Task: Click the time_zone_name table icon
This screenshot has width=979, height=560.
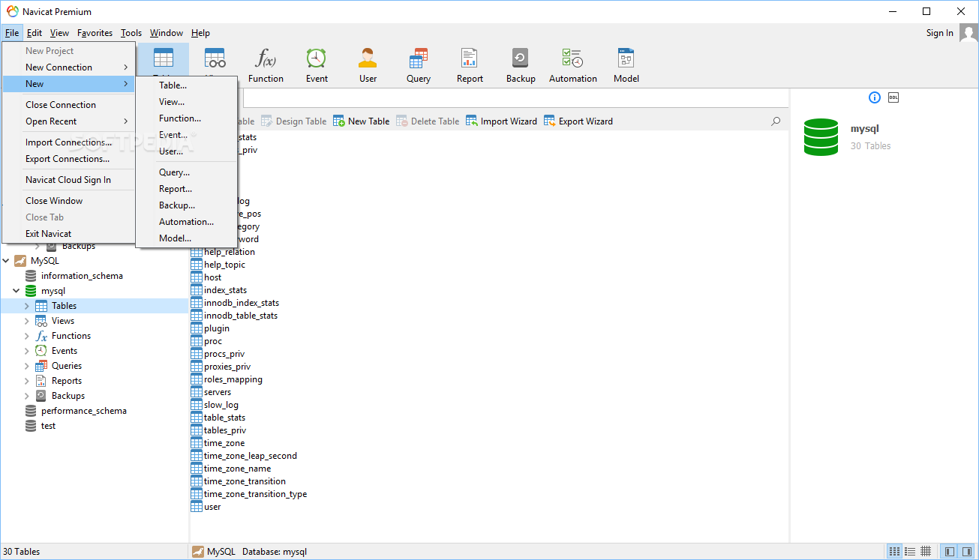Action: (197, 469)
